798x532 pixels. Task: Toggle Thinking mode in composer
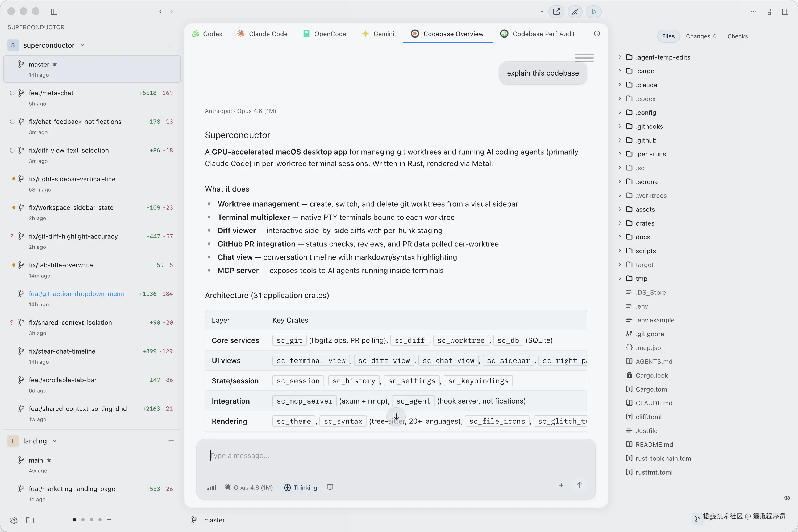(301, 487)
